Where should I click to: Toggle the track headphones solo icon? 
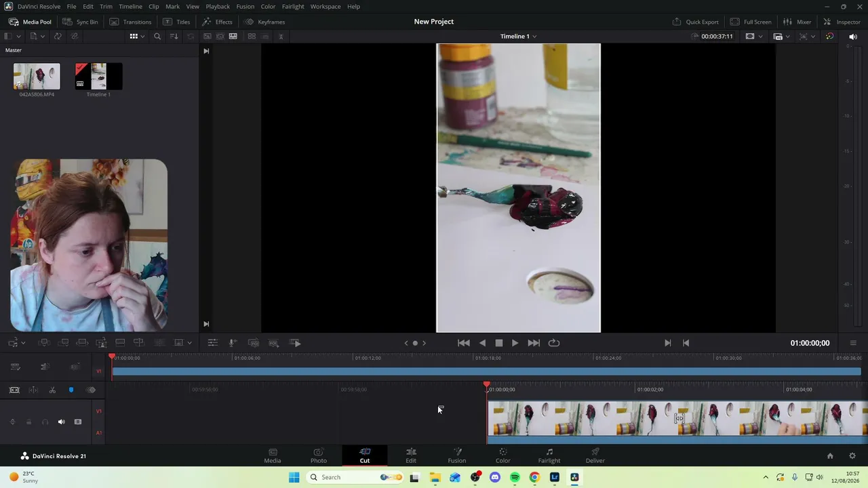pos(45,422)
